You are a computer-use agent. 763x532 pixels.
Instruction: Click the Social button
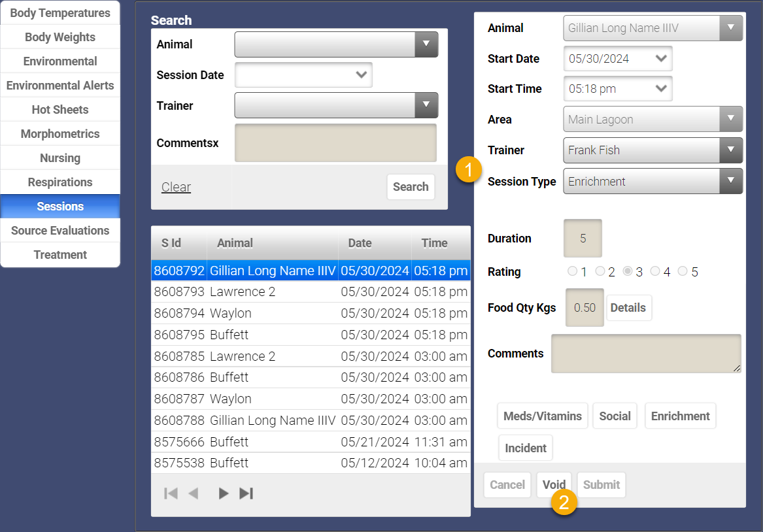point(615,416)
